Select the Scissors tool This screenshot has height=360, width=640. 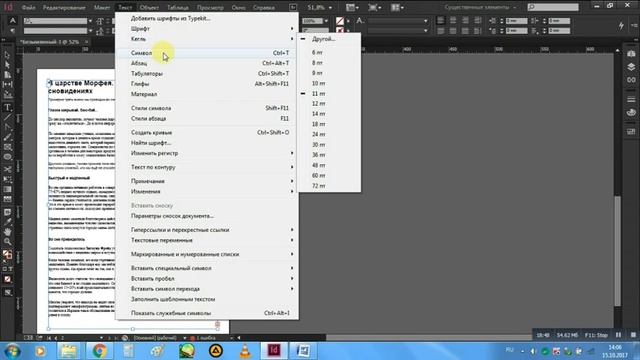(x=7, y=169)
